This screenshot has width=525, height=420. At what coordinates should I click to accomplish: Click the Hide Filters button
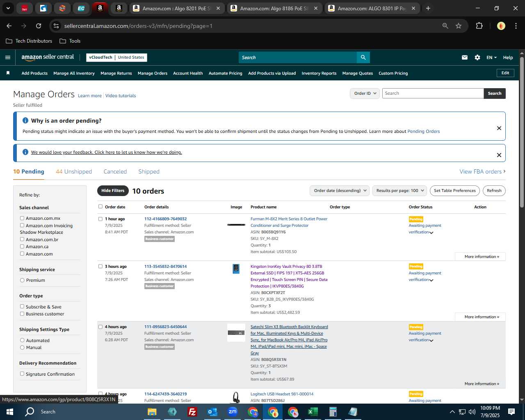click(x=113, y=191)
